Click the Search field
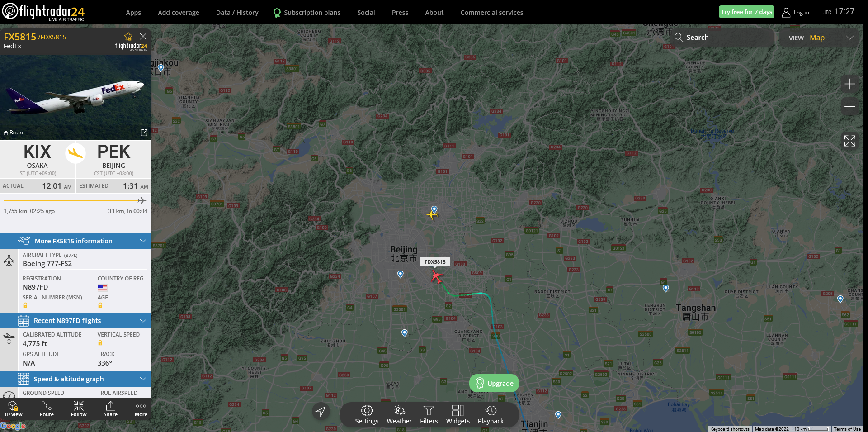This screenshot has height=432, width=868. pyautogui.click(x=723, y=38)
